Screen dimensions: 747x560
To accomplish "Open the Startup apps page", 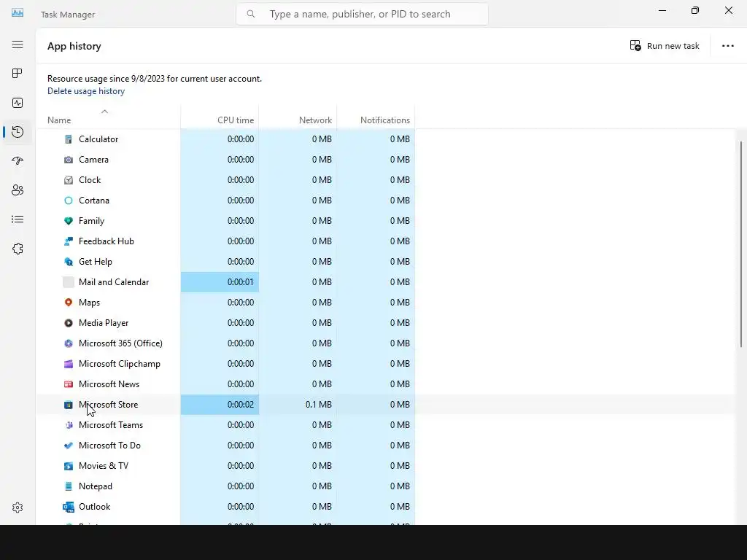I will [x=18, y=161].
